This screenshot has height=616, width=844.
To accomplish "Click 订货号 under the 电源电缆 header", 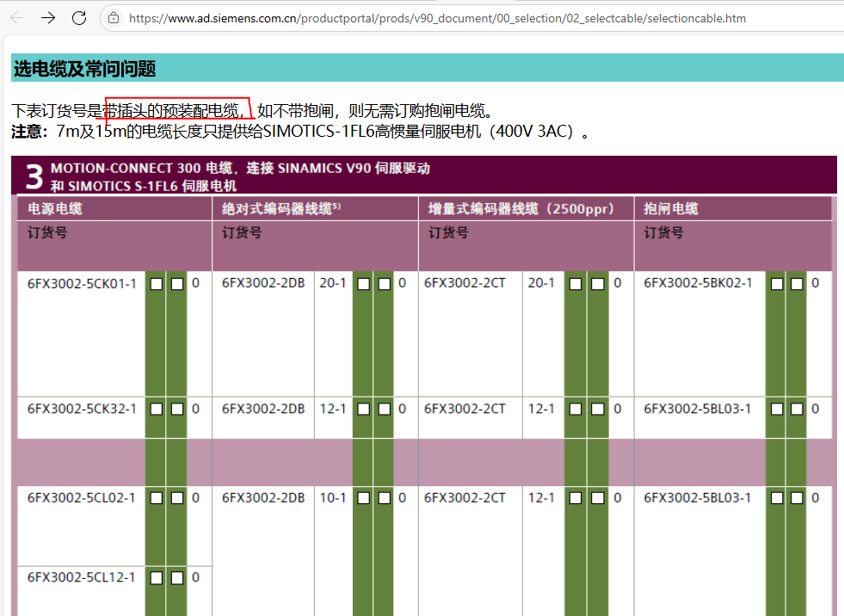I will [47, 232].
